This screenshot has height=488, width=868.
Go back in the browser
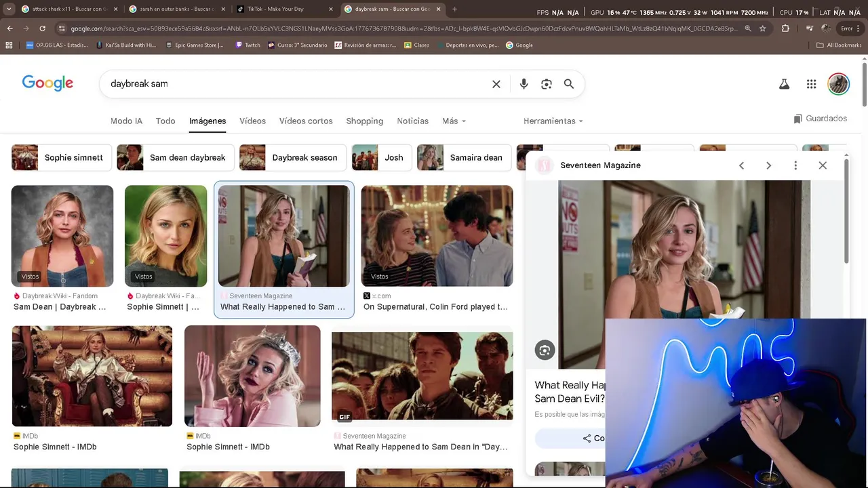point(9,28)
